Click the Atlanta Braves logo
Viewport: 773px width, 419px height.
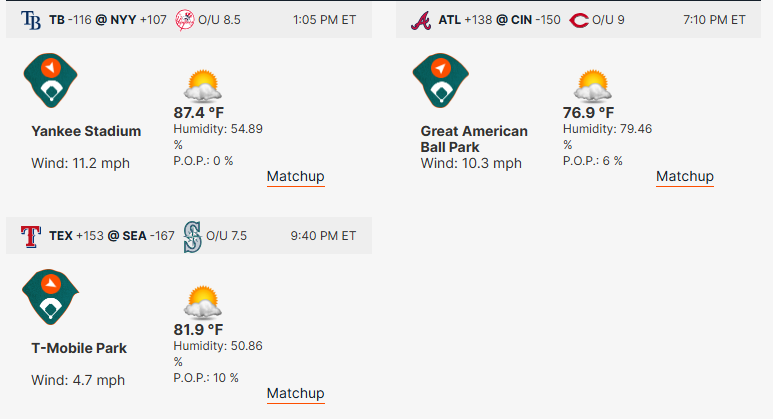tap(421, 20)
